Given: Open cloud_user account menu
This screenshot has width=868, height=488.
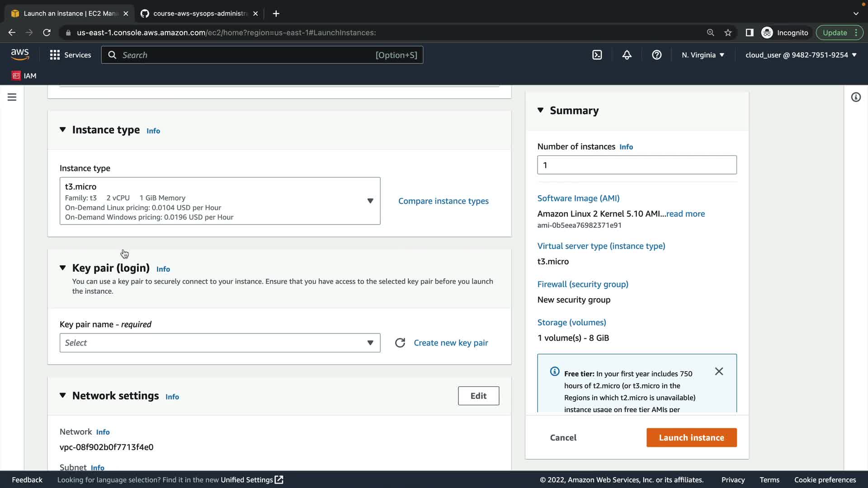Looking at the screenshot, I should [x=801, y=55].
